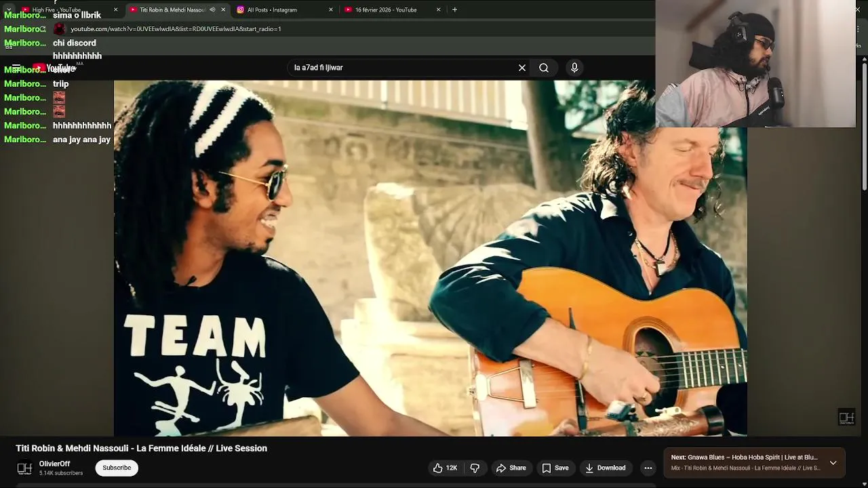This screenshot has height=488, width=868.
Task: Mute the Titi Robin tab audio icon
Action: point(212,9)
